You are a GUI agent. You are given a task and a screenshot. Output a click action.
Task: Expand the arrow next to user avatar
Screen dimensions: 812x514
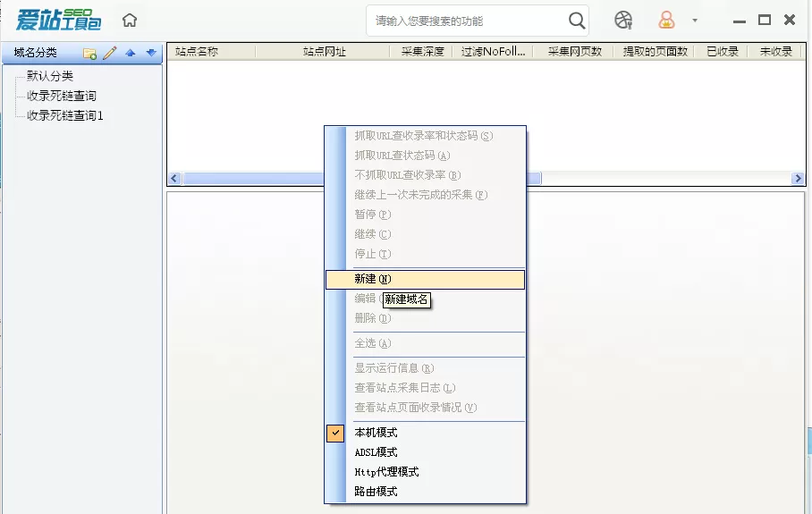click(x=695, y=21)
